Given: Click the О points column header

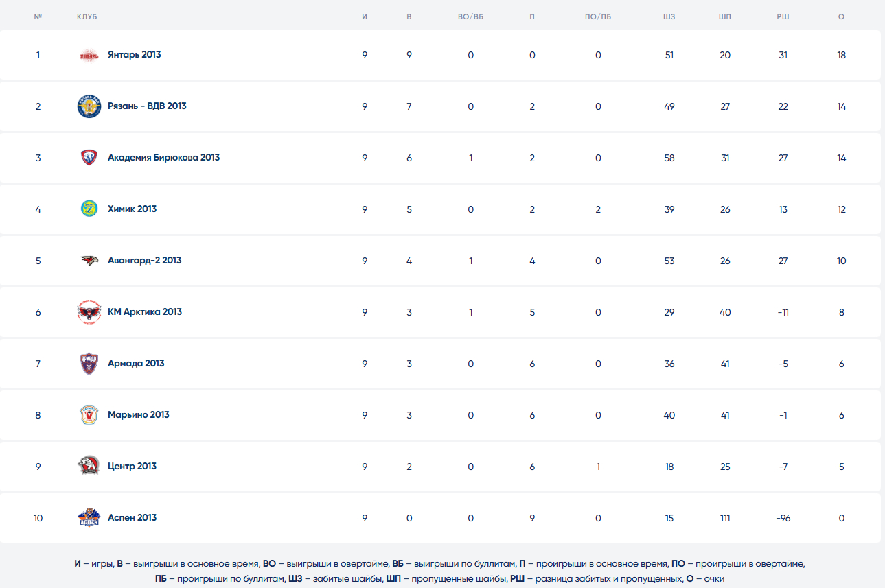Looking at the screenshot, I should [841, 16].
